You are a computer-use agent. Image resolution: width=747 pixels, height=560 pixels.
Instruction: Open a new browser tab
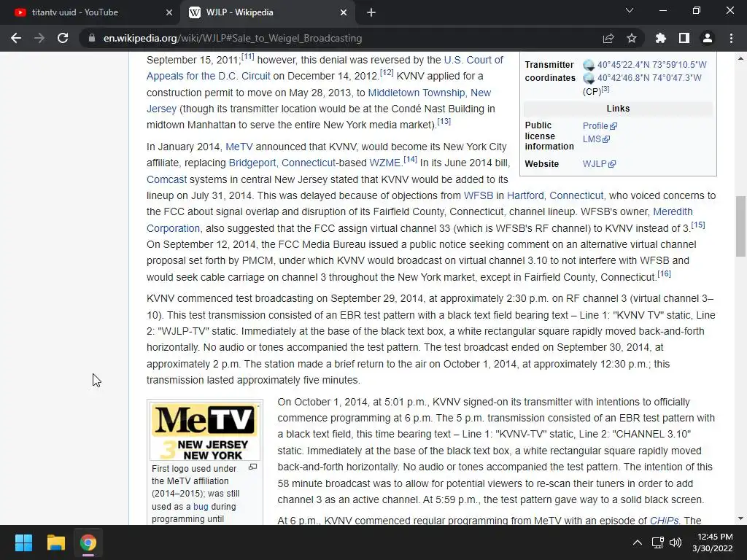click(x=371, y=13)
